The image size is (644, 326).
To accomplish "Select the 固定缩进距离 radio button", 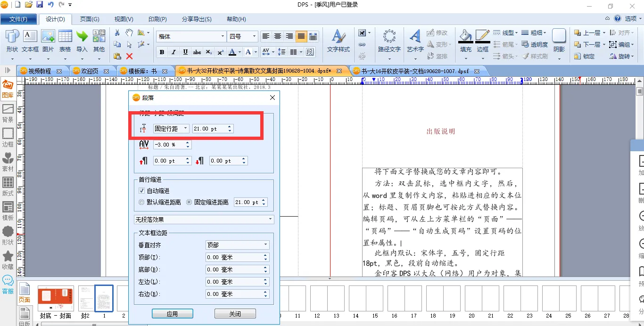I will click(189, 202).
